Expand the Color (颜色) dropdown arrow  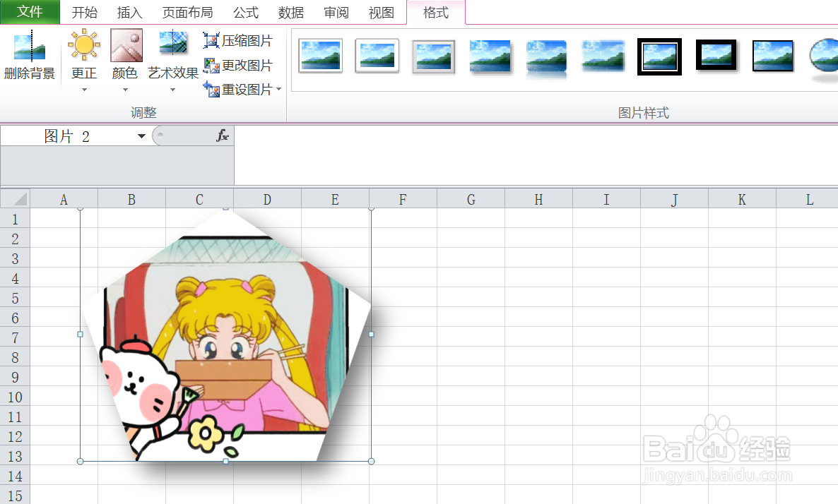click(126, 90)
